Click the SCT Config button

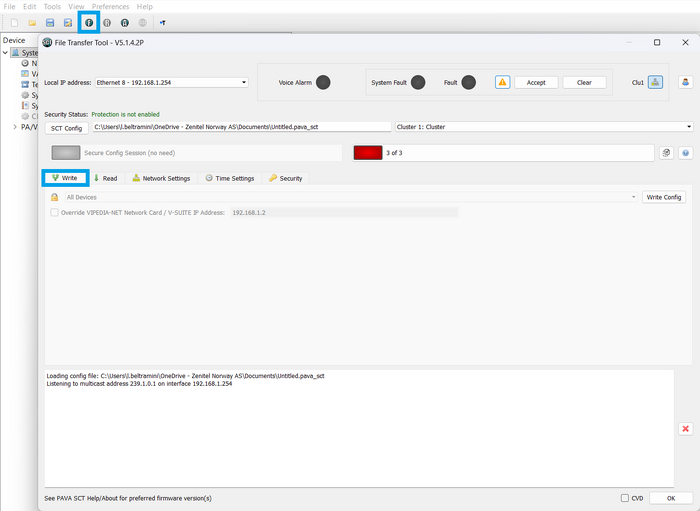(x=66, y=128)
